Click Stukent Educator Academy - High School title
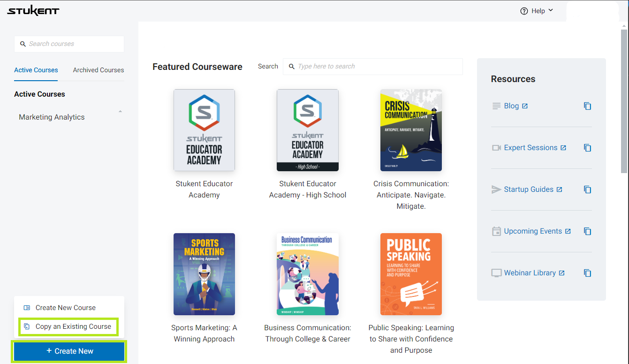 point(308,190)
